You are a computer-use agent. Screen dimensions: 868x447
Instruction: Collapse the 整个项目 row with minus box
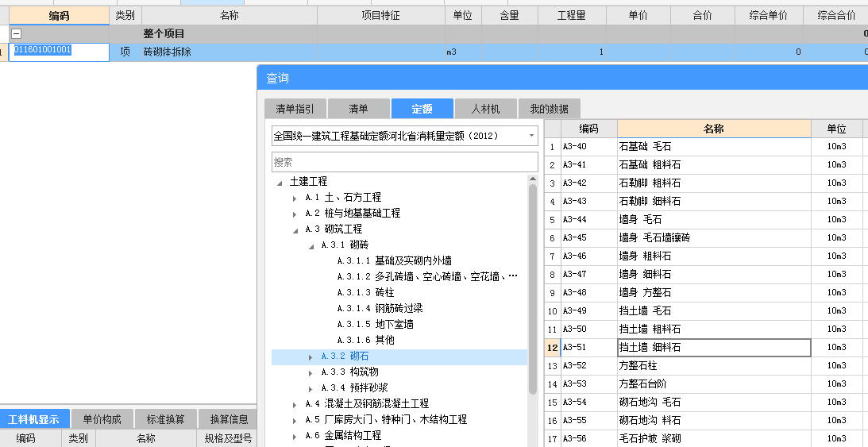(x=17, y=34)
